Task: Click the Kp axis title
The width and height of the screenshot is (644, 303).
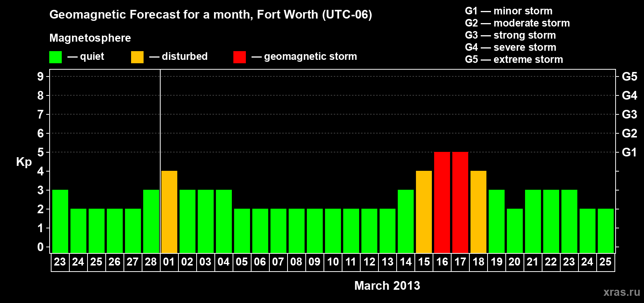Action: 24,162
